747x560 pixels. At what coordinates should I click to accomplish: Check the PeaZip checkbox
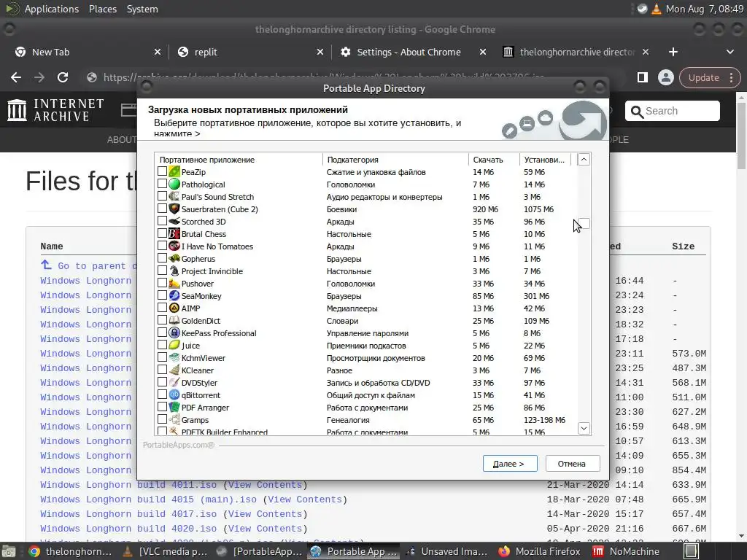[x=162, y=171]
